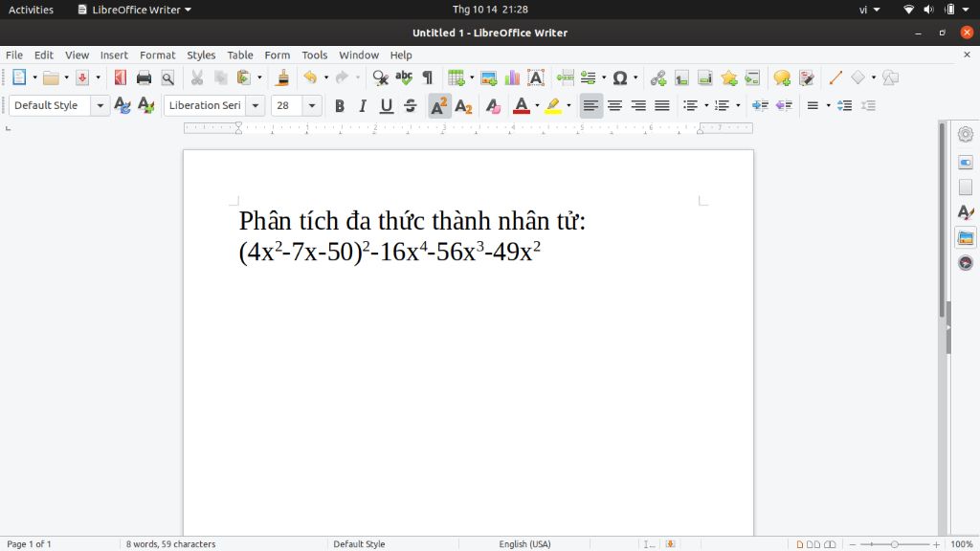
Task: Select the Insert Line drawing tool
Action: pyautogui.click(x=835, y=77)
